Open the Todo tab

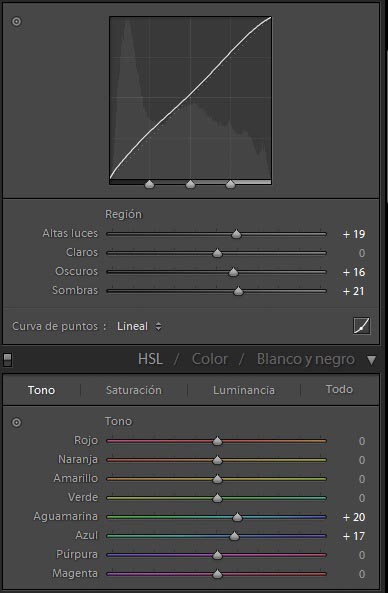(339, 389)
